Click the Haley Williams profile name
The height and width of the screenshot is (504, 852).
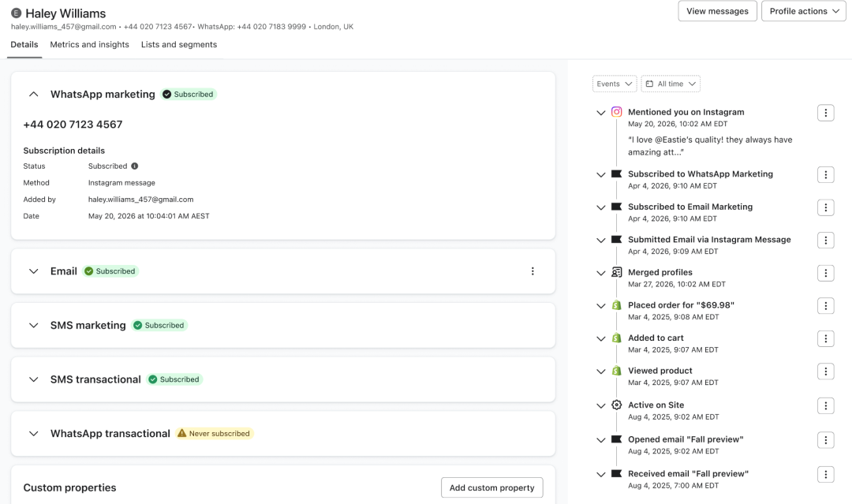[65, 13]
